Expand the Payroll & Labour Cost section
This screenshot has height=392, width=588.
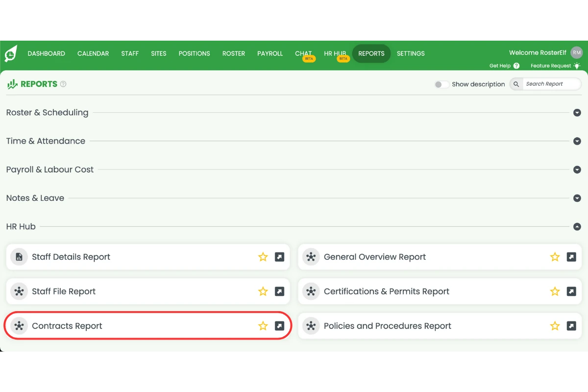[x=577, y=170]
